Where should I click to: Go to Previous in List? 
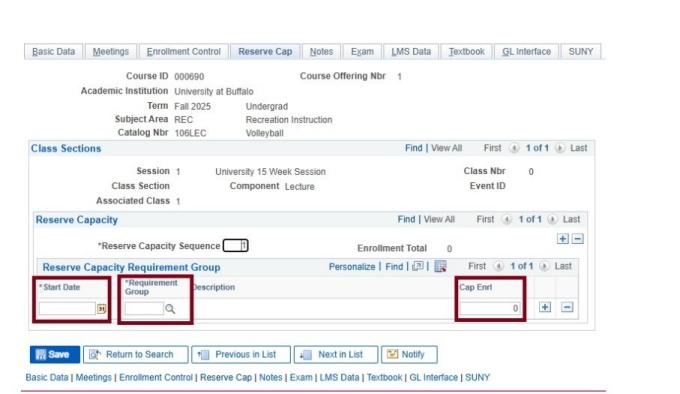pos(241,355)
